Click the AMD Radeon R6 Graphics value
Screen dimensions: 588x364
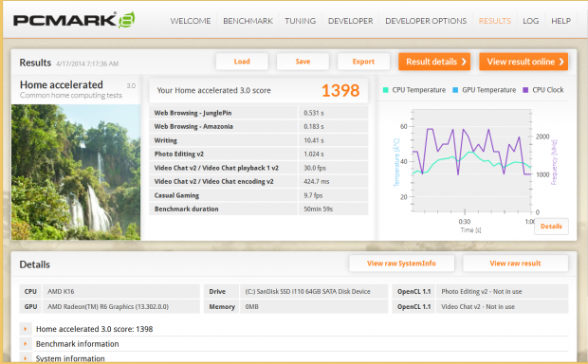(108, 306)
